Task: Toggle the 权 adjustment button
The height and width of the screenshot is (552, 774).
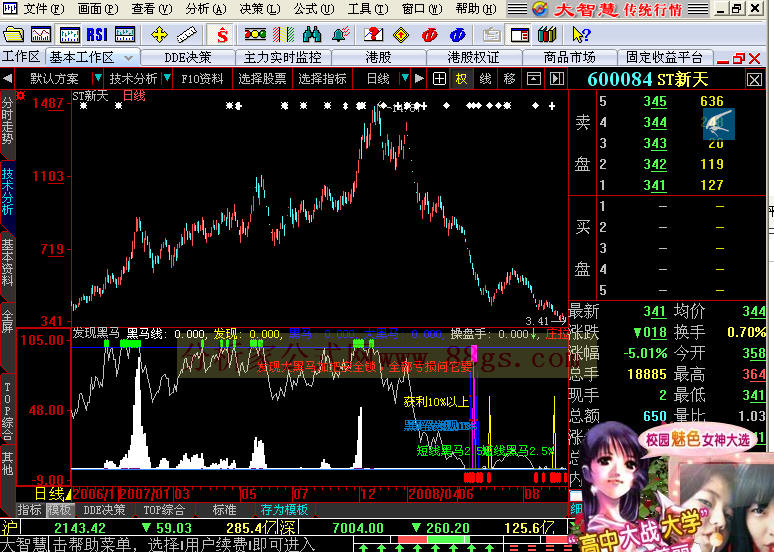Action: pyautogui.click(x=461, y=79)
